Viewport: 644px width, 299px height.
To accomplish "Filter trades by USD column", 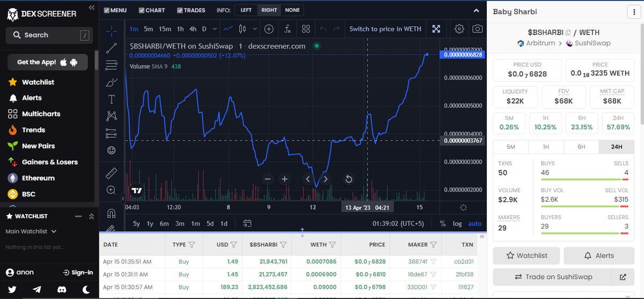I will coord(233,244).
